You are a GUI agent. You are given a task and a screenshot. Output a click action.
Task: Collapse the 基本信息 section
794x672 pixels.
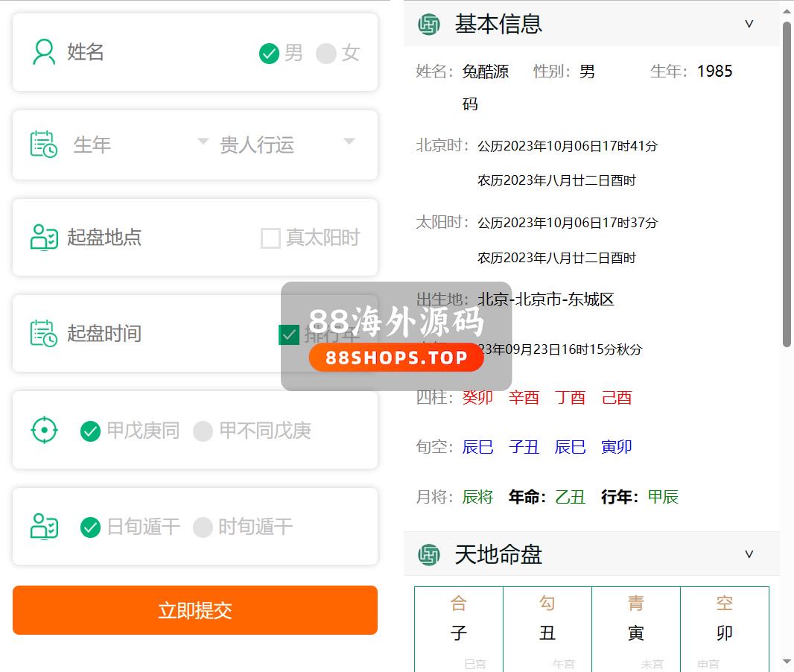tap(749, 24)
